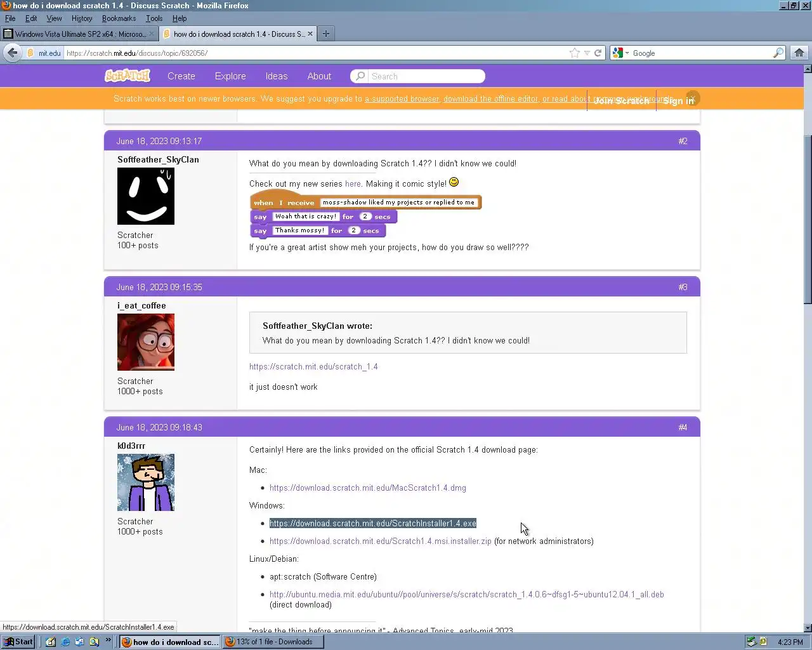Viewport: 812px width, 650px height.
Task: Dismiss the orange browser warning banner
Action: (x=693, y=98)
